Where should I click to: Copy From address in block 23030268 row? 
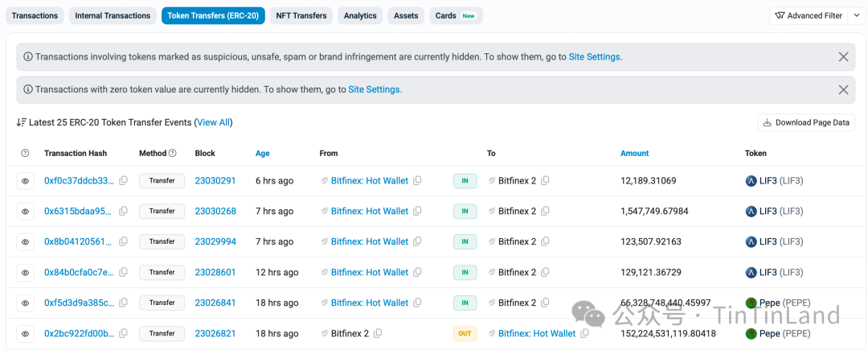(417, 211)
